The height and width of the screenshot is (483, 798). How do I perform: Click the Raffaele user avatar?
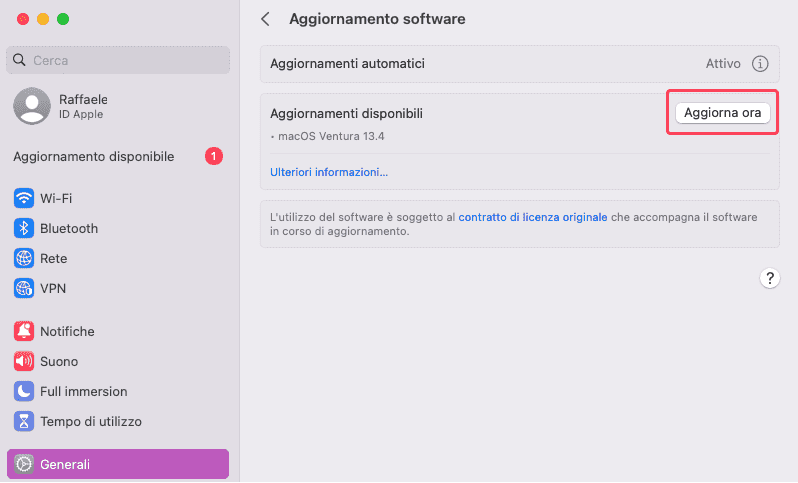tap(32, 106)
